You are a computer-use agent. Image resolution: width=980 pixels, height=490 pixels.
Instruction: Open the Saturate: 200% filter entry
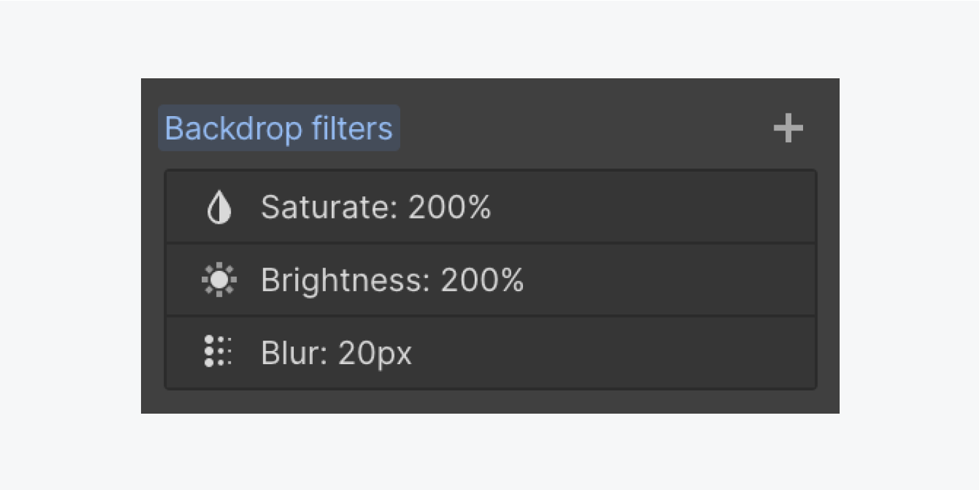click(490, 207)
